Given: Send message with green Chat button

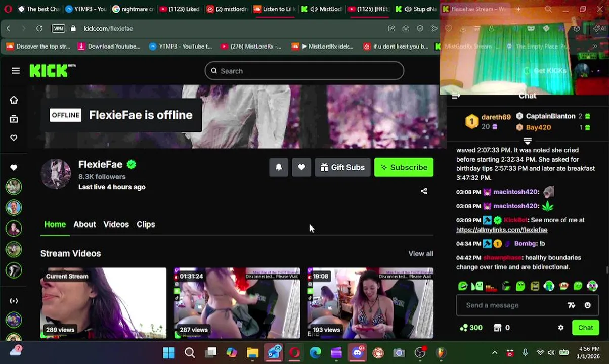Looking at the screenshot, I should click(585, 328).
